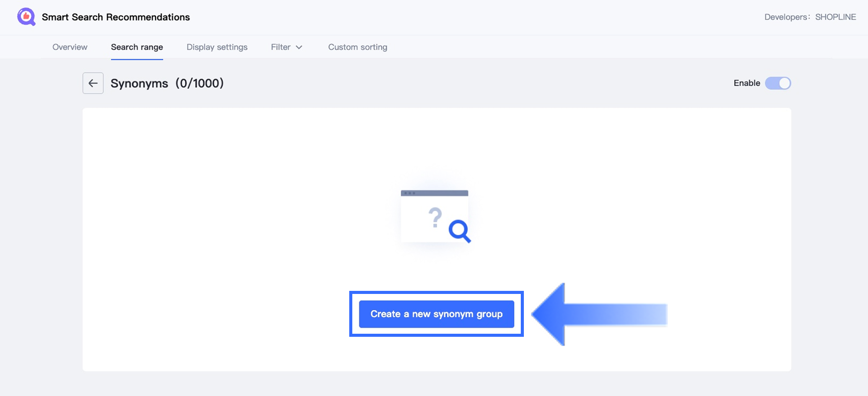The image size is (868, 396).
Task: Click the Developers label in header
Action: (786, 17)
